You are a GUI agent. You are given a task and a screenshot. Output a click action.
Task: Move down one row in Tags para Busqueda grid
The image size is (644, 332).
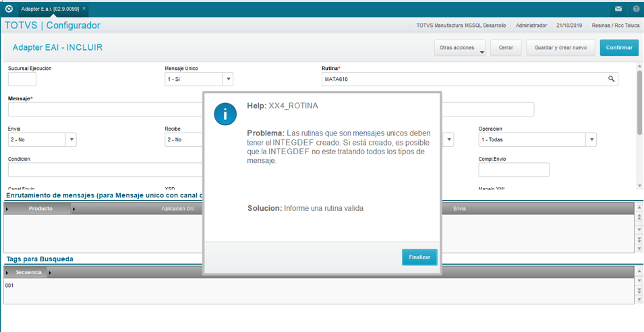point(639,281)
